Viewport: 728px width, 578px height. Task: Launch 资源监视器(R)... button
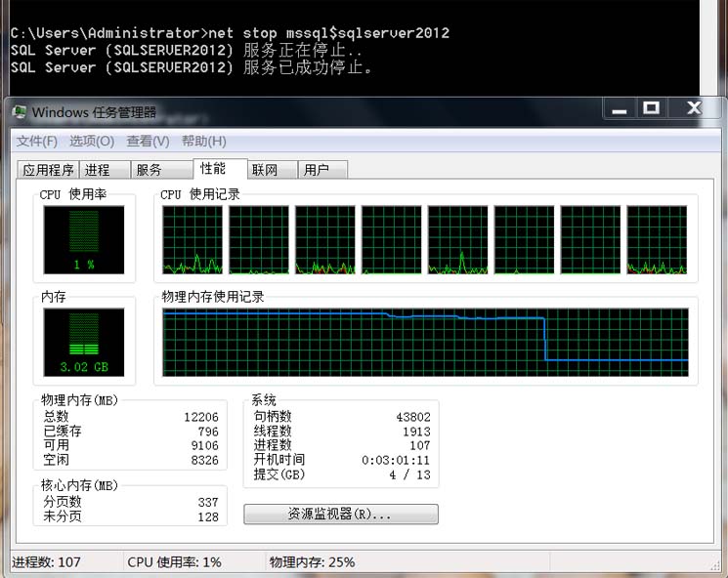pos(340,514)
